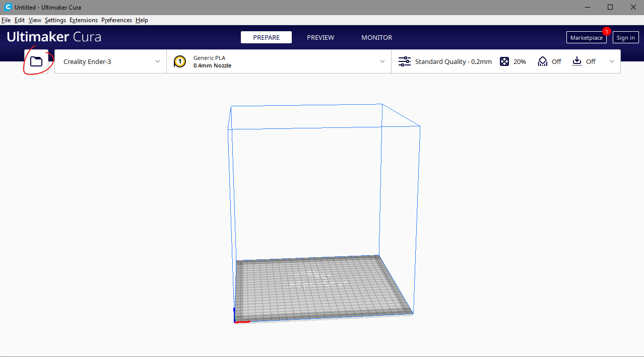The width and height of the screenshot is (644, 357).
Task: Click the extruder 1 material icon
Action: 180,61
